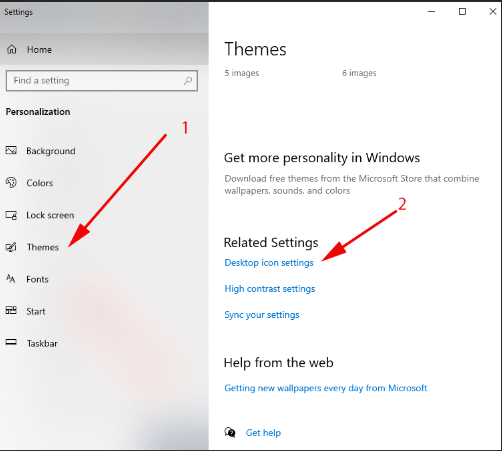
Task: Click the Fonts letter icon
Action: (x=11, y=279)
